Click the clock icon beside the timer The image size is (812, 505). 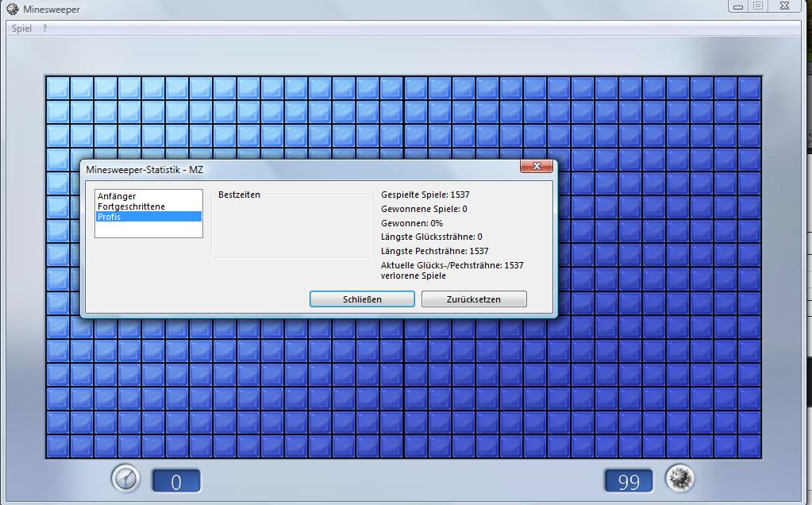(125, 479)
